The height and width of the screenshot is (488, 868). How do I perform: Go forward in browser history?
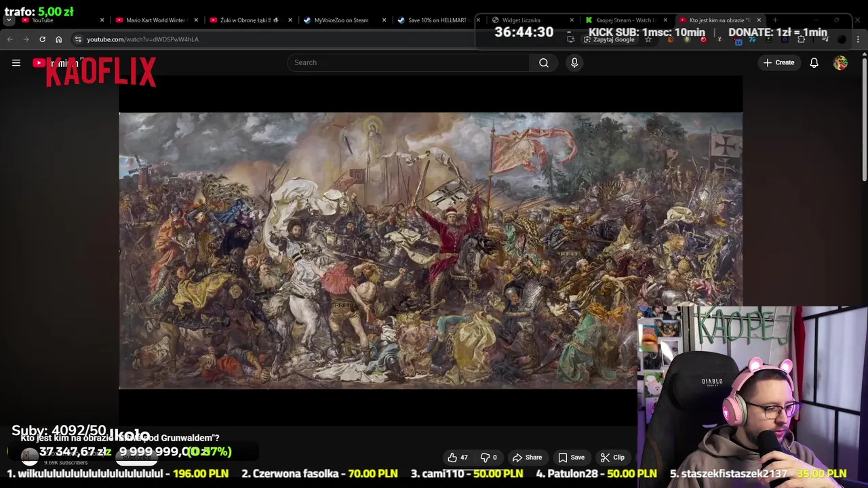26,39
